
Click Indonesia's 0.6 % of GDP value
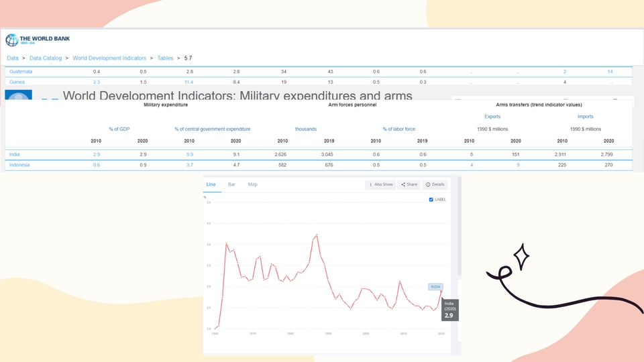point(97,165)
